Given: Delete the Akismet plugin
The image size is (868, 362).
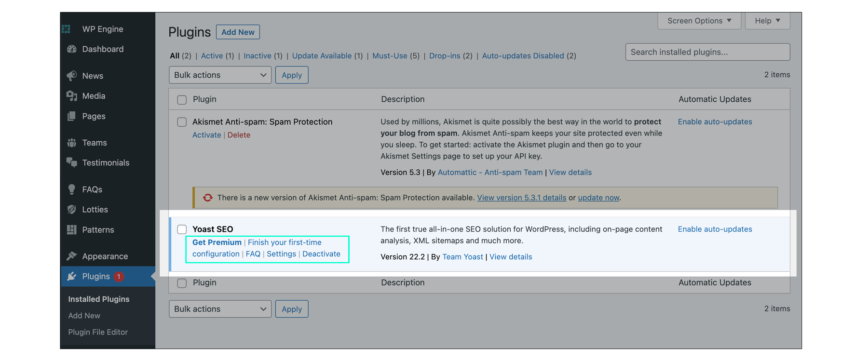Looking at the screenshot, I should (239, 135).
